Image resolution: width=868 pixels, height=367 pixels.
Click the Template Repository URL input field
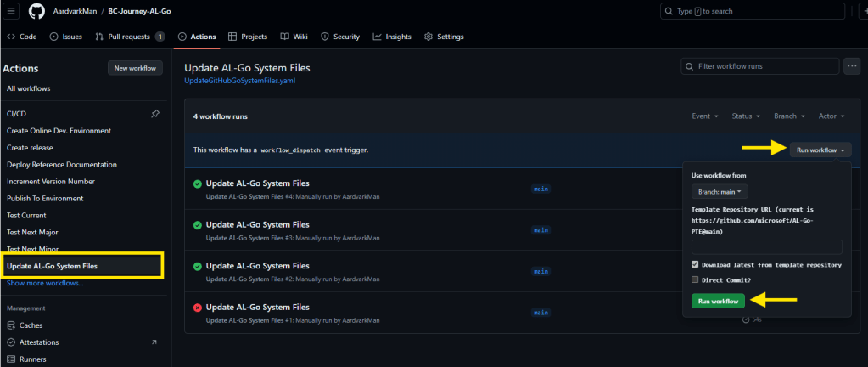(766, 247)
